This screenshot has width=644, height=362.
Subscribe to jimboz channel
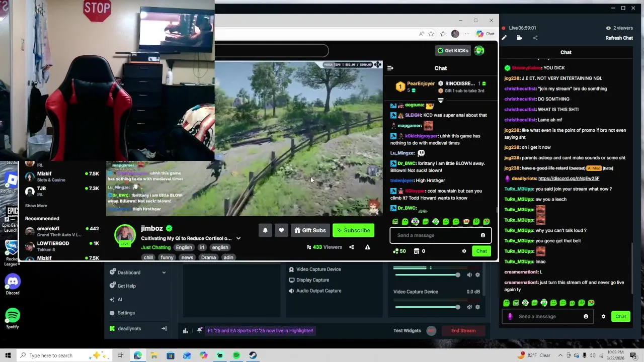point(353,230)
